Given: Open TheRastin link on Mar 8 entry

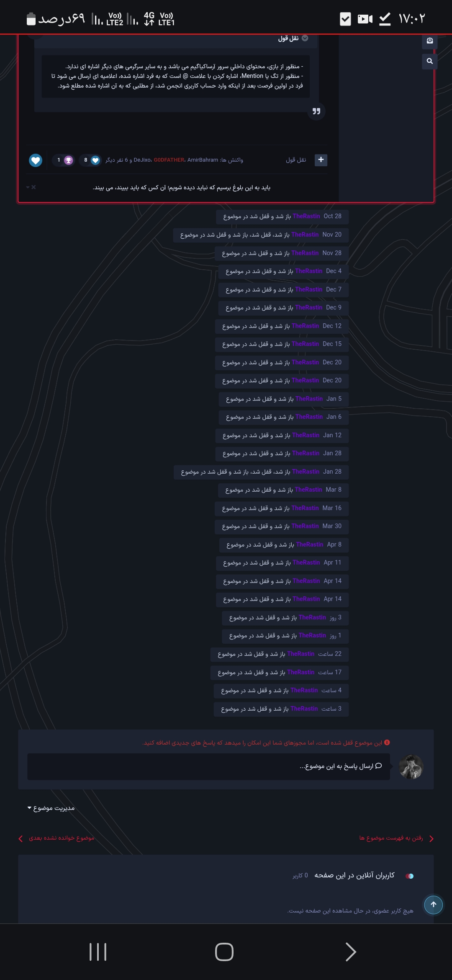Looking at the screenshot, I should [x=308, y=490].
